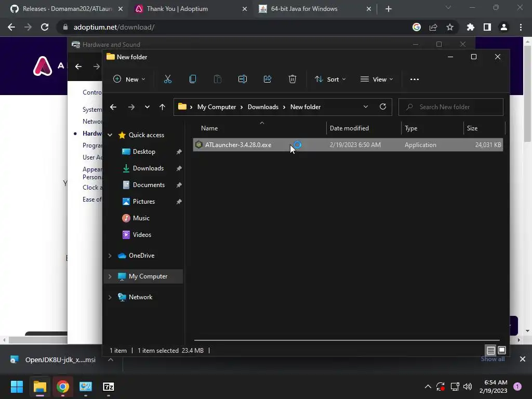Click the Cut scissors icon in File Explorer

tap(168, 79)
